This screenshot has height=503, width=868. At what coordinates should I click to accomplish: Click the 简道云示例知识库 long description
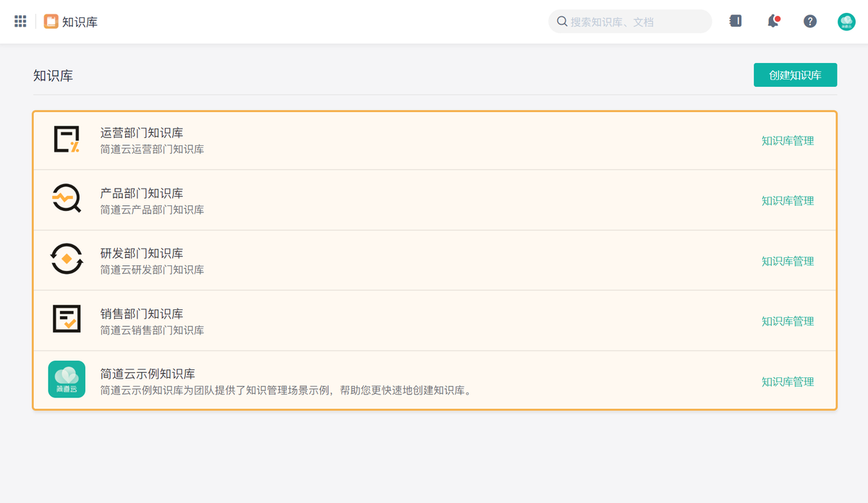286,391
